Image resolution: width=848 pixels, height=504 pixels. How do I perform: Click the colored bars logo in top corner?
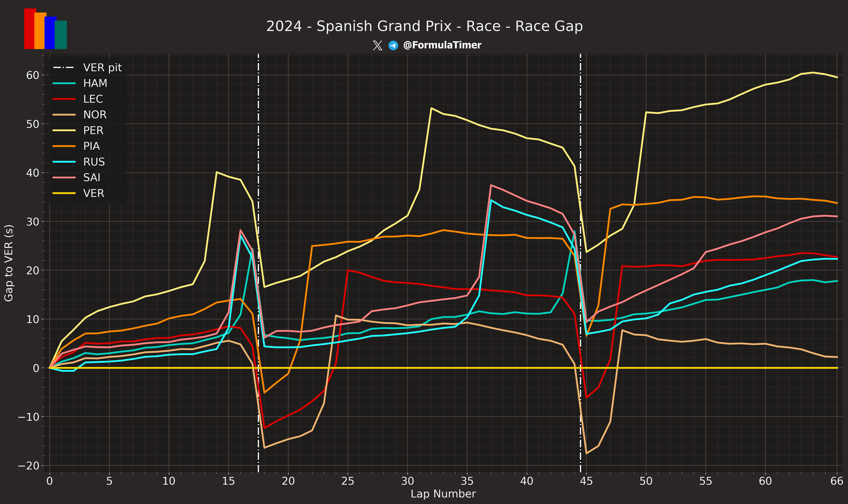46,29
